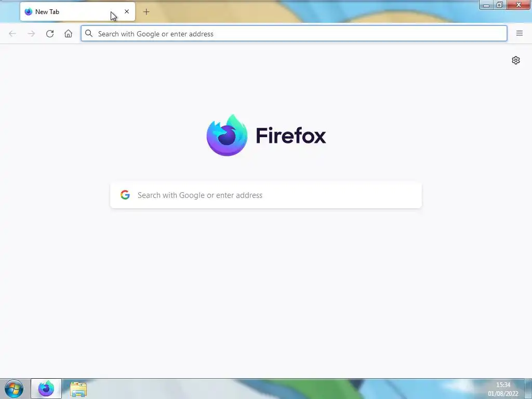Open Windows Explorer from taskbar
Screen dimensions: 532x399
78,389
